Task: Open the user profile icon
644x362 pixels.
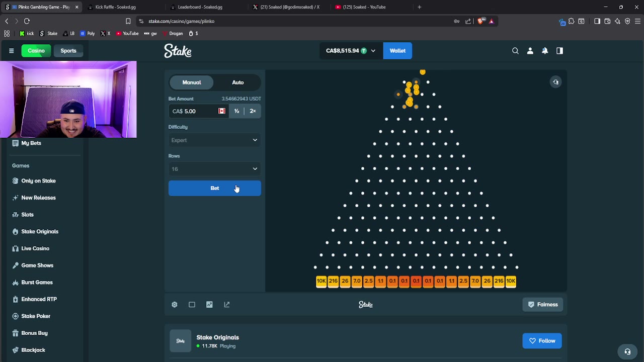Action: point(530,51)
